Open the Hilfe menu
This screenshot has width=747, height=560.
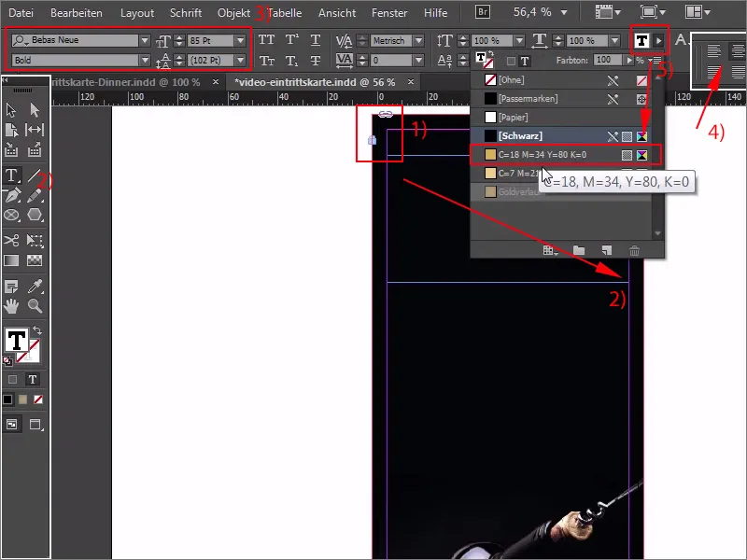point(435,13)
